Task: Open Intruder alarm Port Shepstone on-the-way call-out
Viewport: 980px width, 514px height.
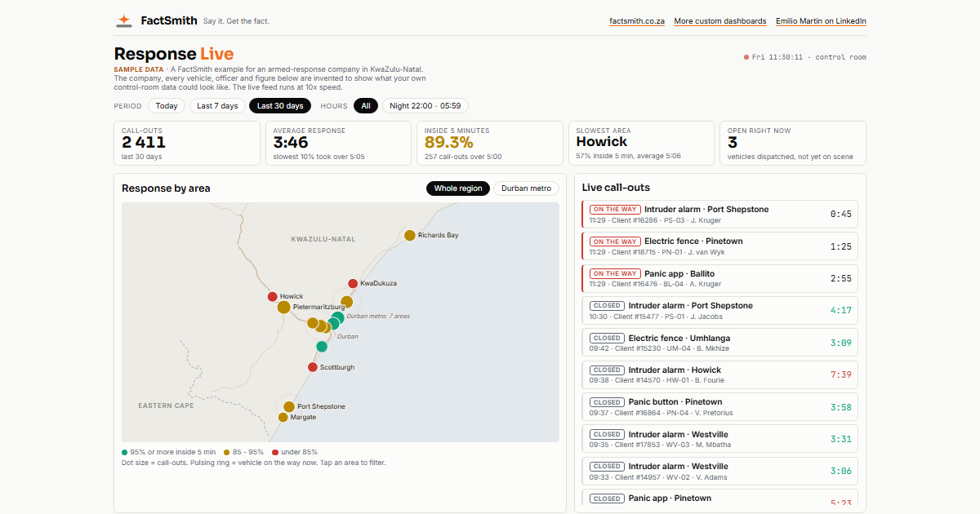Action: [719, 214]
